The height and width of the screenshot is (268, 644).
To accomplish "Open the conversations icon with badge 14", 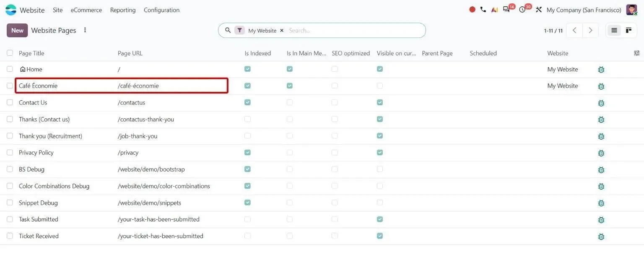I will pyautogui.click(x=506, y=10).
